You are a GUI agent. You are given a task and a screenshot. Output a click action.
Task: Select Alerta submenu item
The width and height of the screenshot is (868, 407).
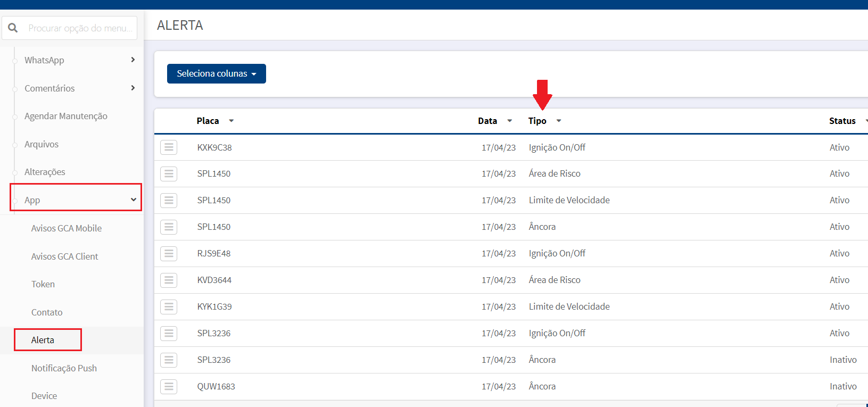43,340
